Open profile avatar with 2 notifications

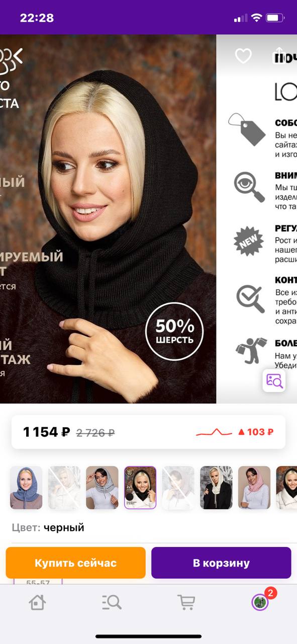click(260, 602)
